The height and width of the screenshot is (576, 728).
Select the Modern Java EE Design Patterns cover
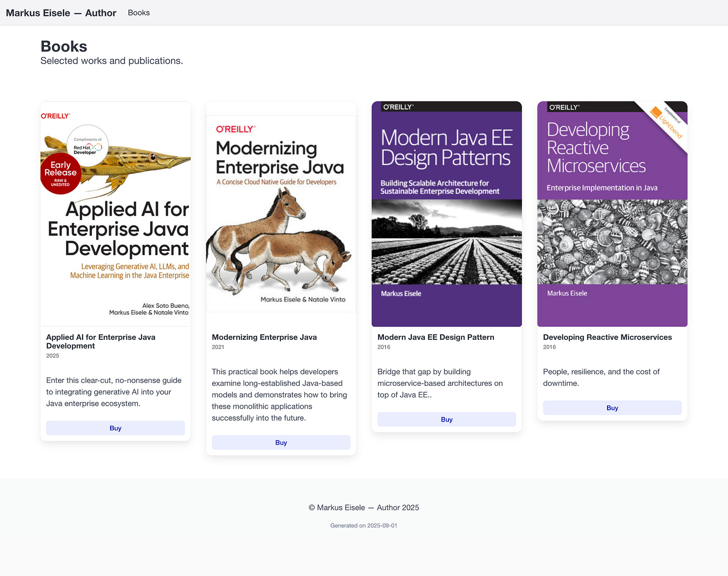tap(446, 214)
